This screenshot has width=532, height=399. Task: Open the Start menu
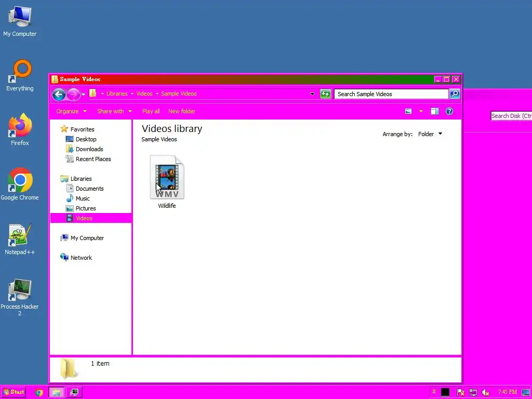[14, 392]
